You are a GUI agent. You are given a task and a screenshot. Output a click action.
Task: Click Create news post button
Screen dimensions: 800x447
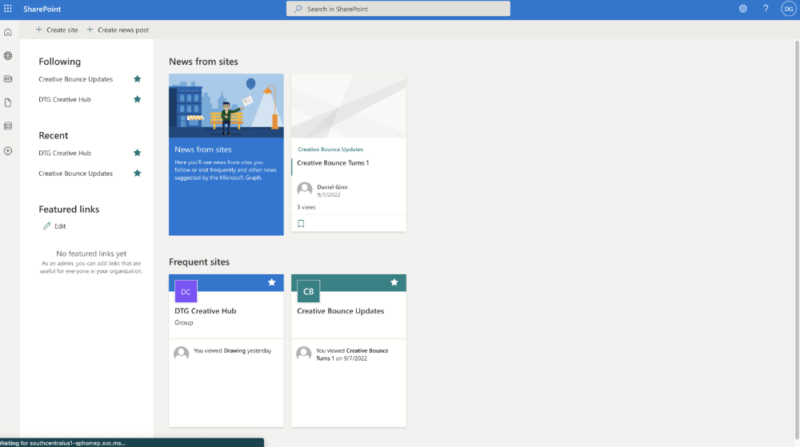(x=117, y=30)
